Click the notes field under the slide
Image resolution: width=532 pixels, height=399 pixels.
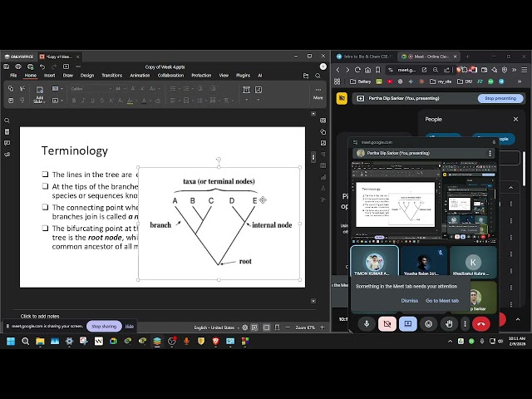pyautogui.click(x=165, y=316)
